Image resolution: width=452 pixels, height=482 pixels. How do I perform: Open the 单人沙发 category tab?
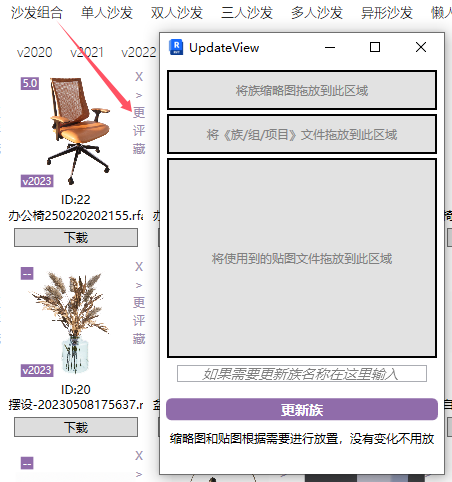pyautogui.click(x=107, y=13)
